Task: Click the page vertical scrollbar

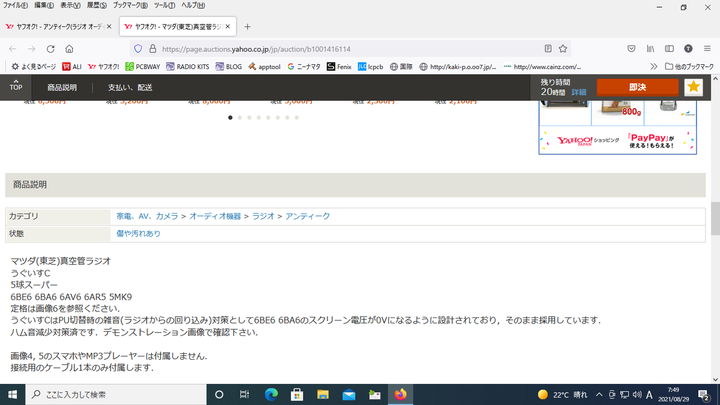Action: (714, 217)
